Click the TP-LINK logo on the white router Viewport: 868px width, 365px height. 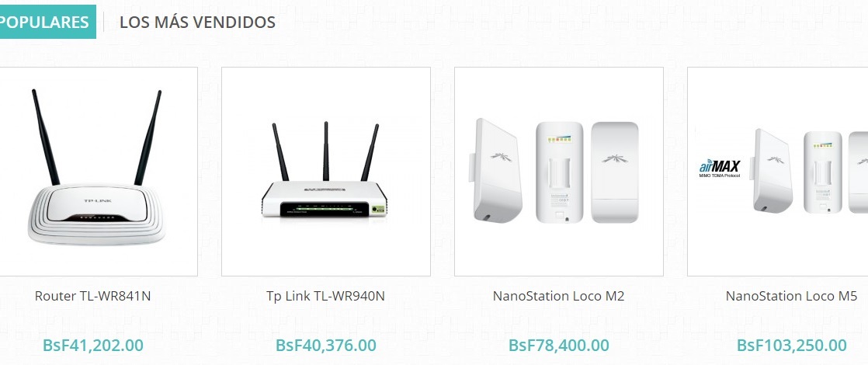click(x=97, y=200)
